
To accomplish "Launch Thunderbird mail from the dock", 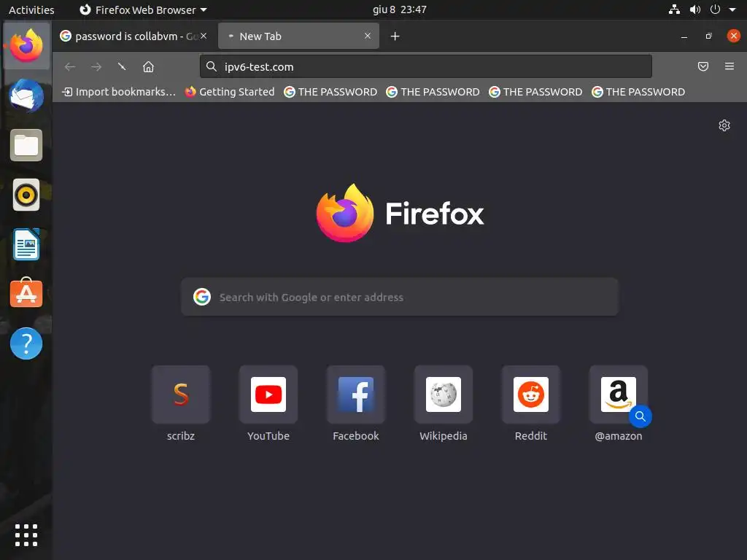I will coord(26,96).
